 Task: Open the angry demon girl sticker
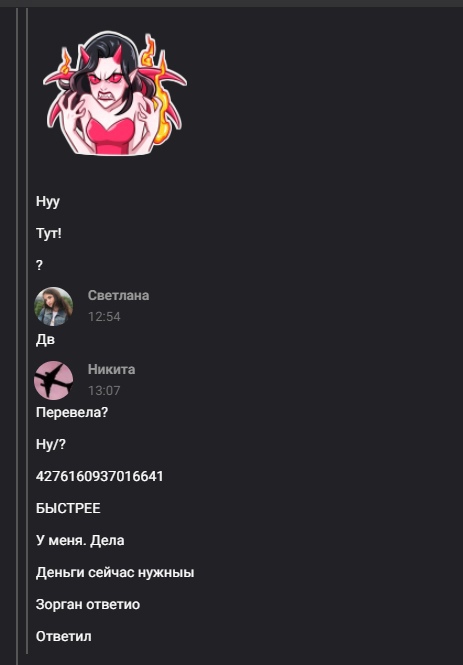(x=115, y=93)
